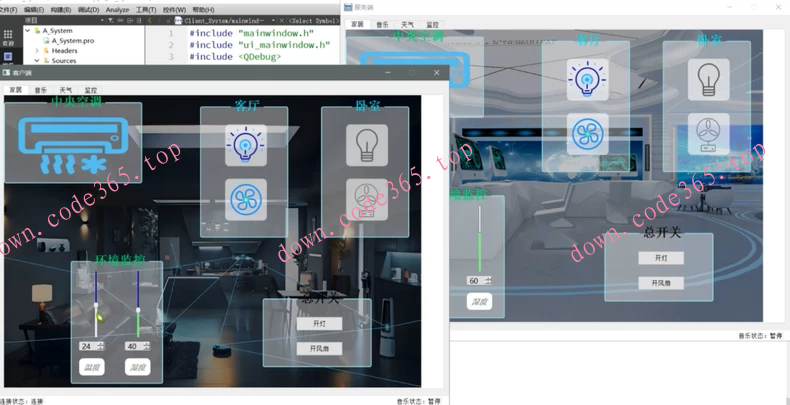Click the A_System.pro file icon
The height and width of the screenshot is (405, 790).
tap(46, 41)
